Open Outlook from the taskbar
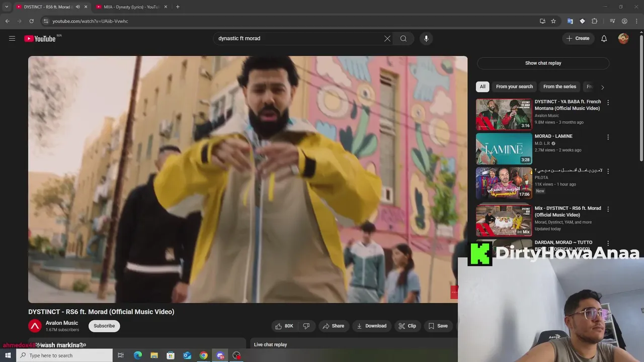The height and width of the screenshot is (362, 644). coord(187,355)
